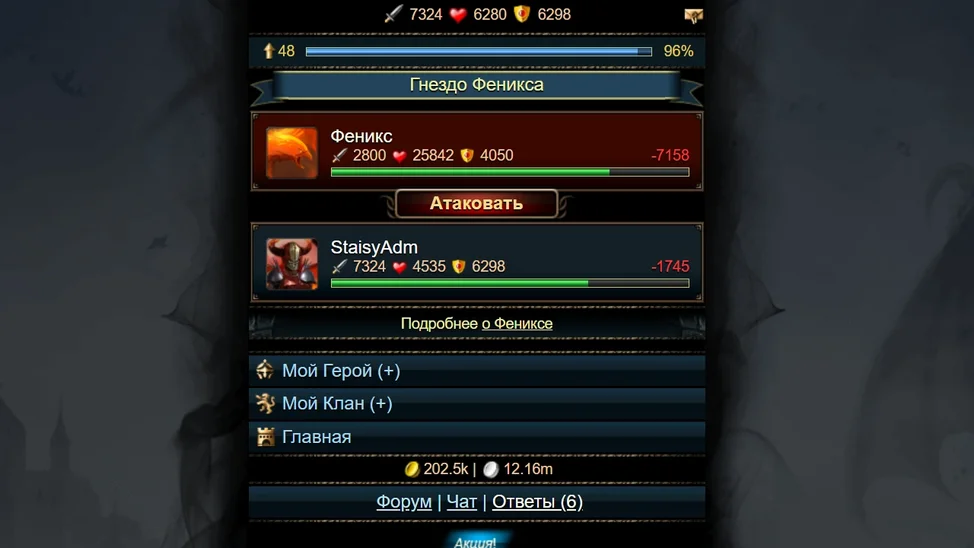Viewport: 974px width, 548px height.
Task: Click the experience progress bar at 96%
Action: coord(479,52)
